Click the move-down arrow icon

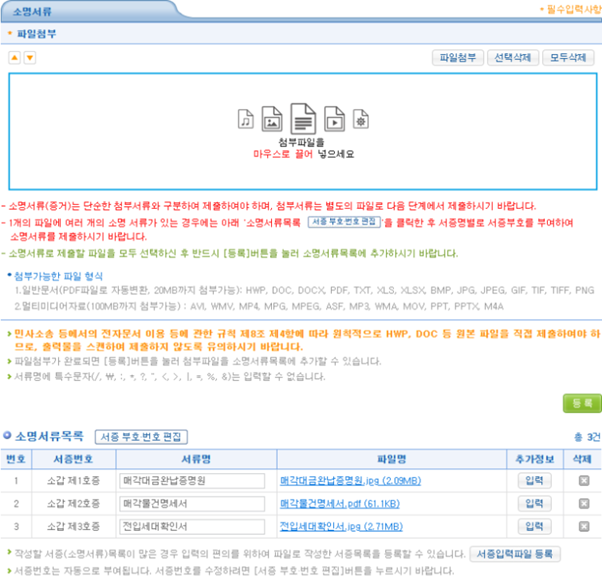click(30, 58)
